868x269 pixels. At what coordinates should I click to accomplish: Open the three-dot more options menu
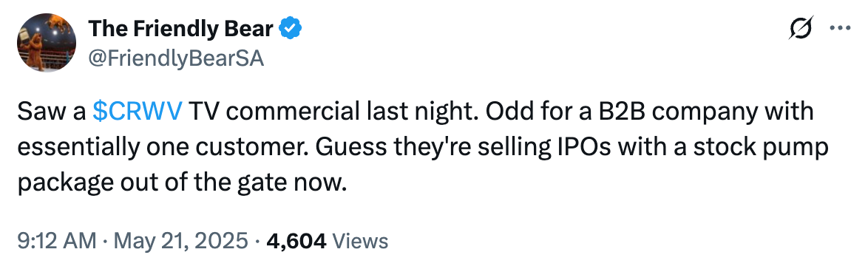[840, 28]
